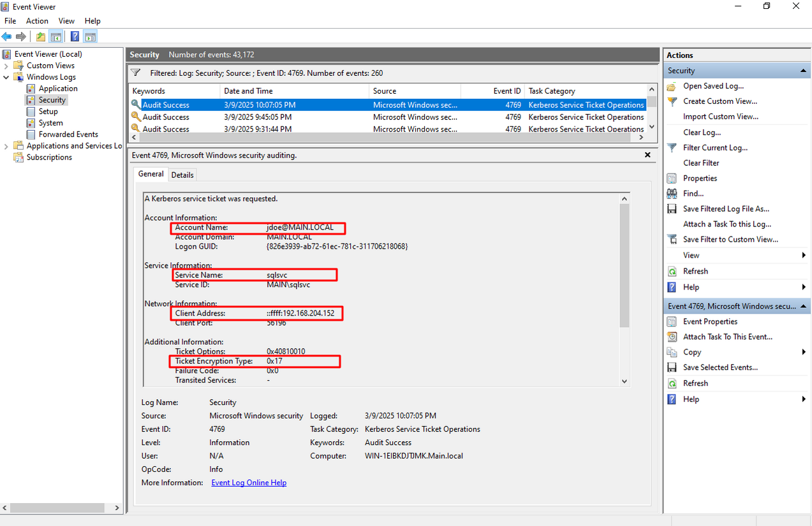
Task: Click Attach Task To This Event icon
Action: click(x=672, y=337)
